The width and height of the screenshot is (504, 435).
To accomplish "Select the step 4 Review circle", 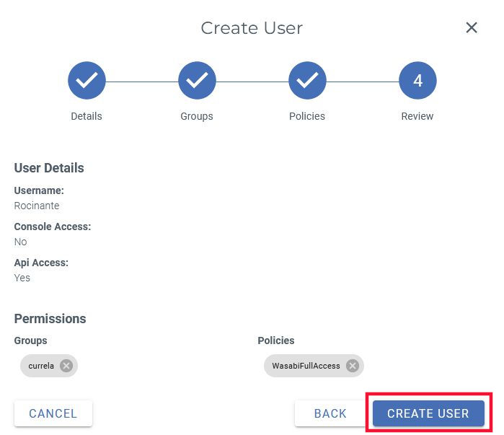I will (x=417, y=81).
